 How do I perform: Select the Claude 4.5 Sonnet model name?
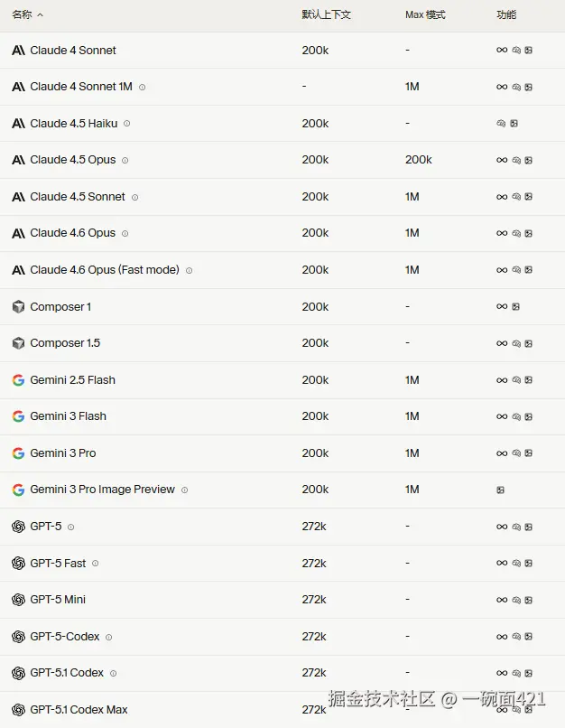point(78,197)
